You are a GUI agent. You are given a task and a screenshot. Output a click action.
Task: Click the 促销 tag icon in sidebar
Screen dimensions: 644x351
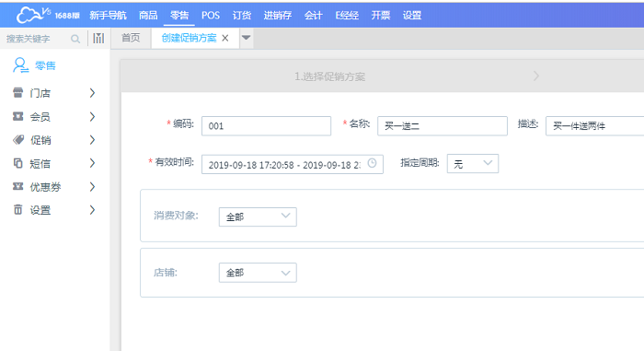[x=17, y=140]
